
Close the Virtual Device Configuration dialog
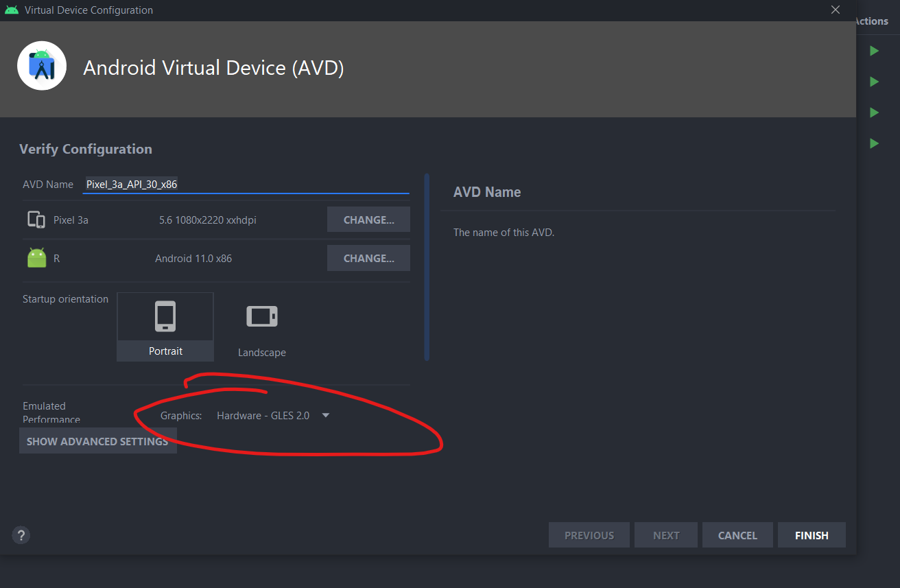[x=836, y=10]
